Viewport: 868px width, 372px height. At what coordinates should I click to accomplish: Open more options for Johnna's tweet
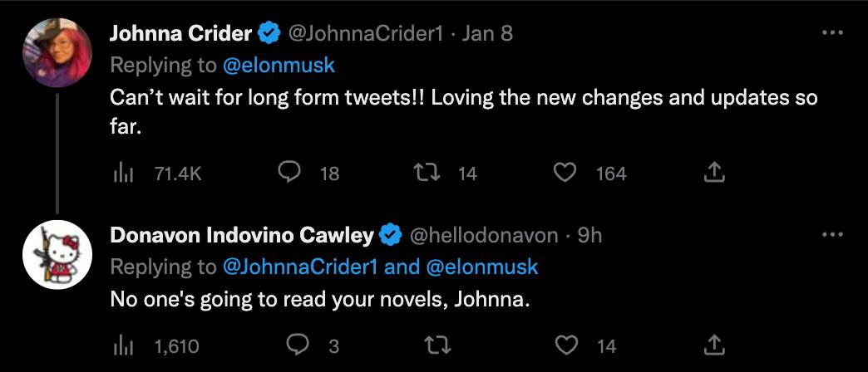pyautogui.click(x=832, y=33)
